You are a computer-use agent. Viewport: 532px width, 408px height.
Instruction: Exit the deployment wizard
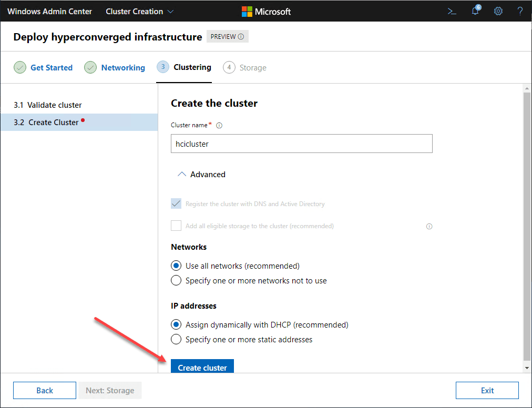(487, 390)
